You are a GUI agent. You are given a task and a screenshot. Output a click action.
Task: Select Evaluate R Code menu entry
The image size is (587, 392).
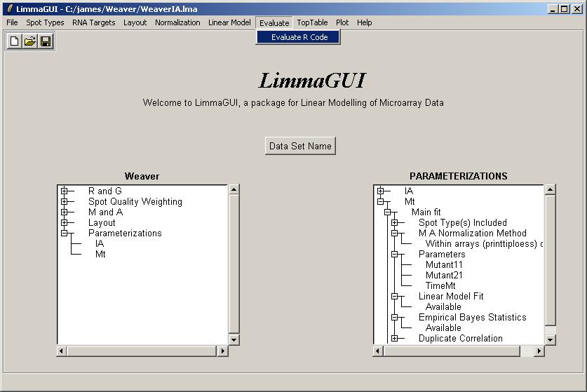point(299,37)
